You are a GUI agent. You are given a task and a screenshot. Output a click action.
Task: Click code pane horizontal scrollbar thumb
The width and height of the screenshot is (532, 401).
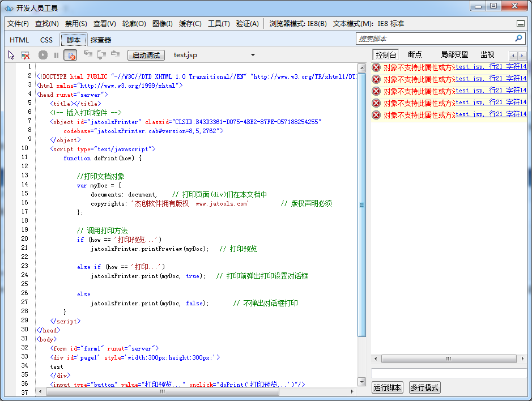(163, 391)
